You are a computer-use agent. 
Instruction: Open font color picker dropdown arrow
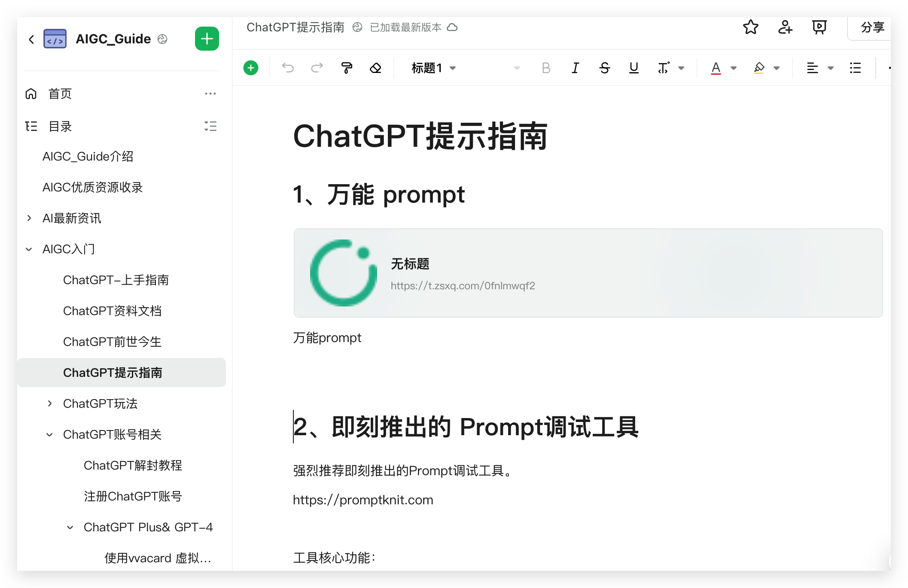(734, 68)
